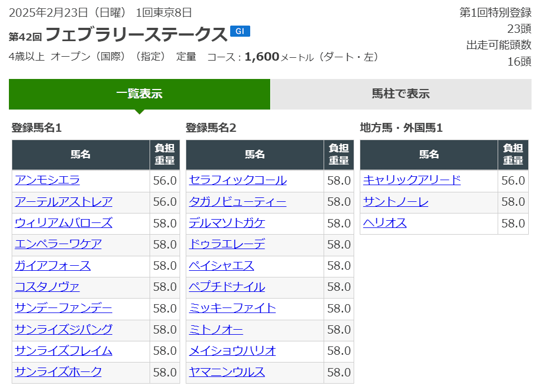541x392 pixels.
Task: Click the 馬名 column header in 登録馬名1
Action: [82, 154]
